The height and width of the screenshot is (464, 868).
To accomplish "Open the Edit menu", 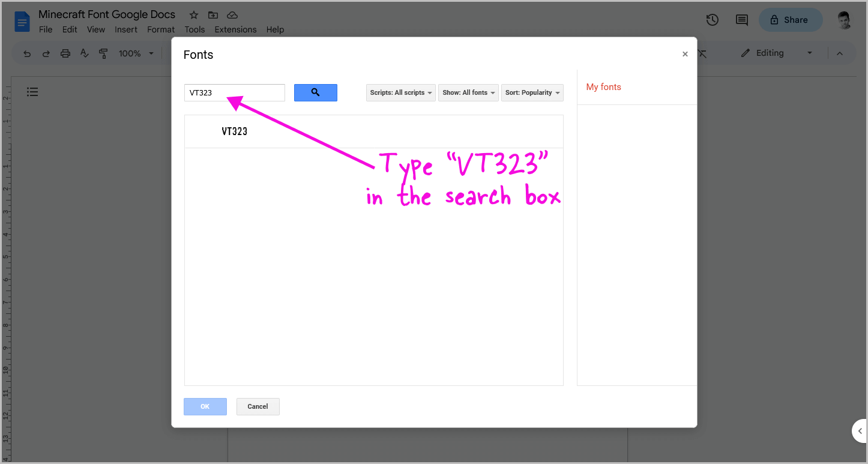I will click(x=70, y=29).
